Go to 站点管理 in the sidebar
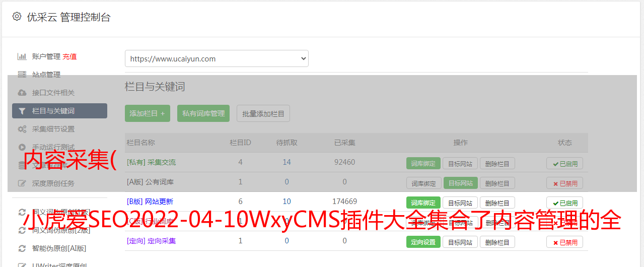Screen dimensions: 644x267 [x=46, y=75]
